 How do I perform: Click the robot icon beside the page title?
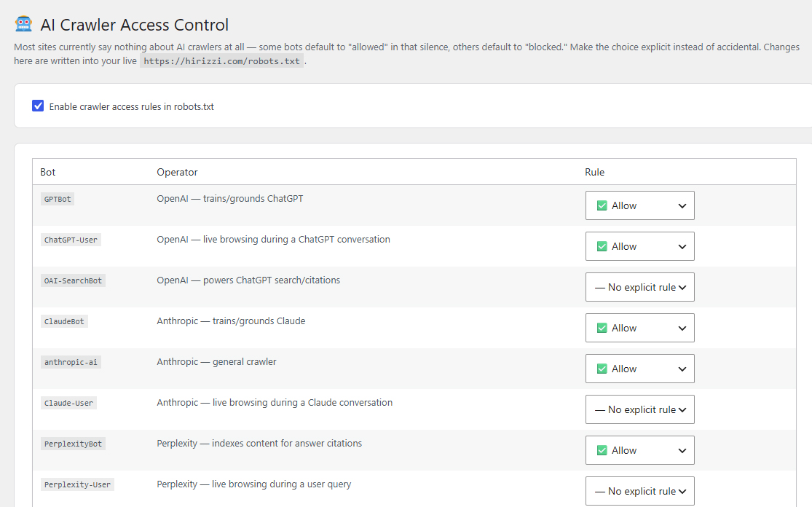tap(23, 24)
